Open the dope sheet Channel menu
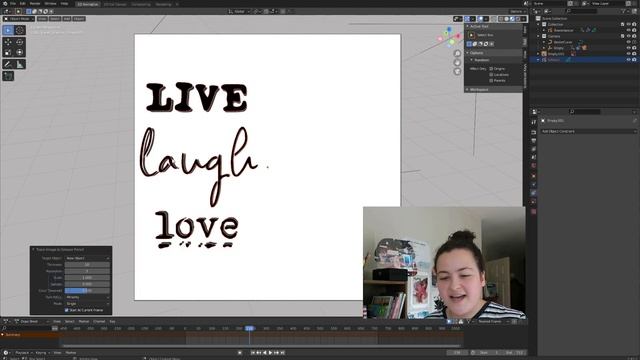 [x=99, y=322]
